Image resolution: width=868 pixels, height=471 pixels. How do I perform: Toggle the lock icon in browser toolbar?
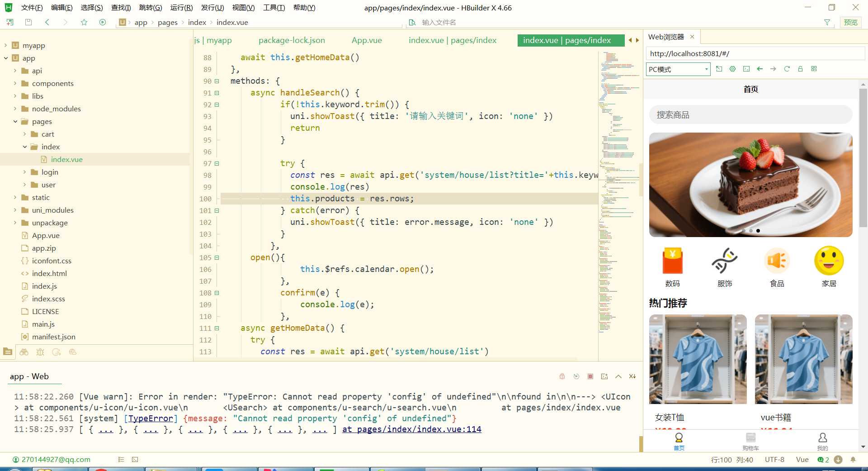(x=800, y=69)
